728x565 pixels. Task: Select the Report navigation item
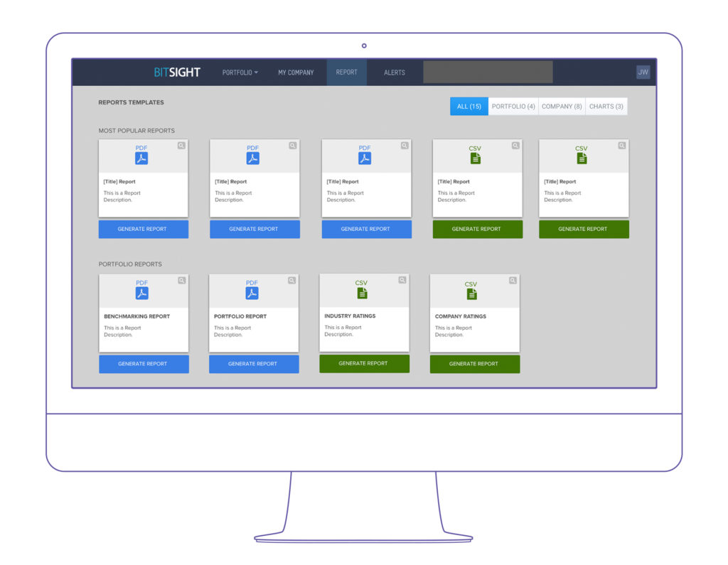click(347, 72)
